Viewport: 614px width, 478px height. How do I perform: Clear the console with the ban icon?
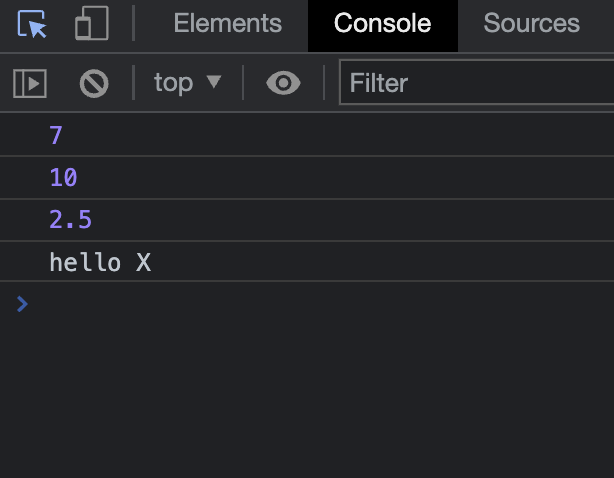pyautogui.click(x=94, y=83)
